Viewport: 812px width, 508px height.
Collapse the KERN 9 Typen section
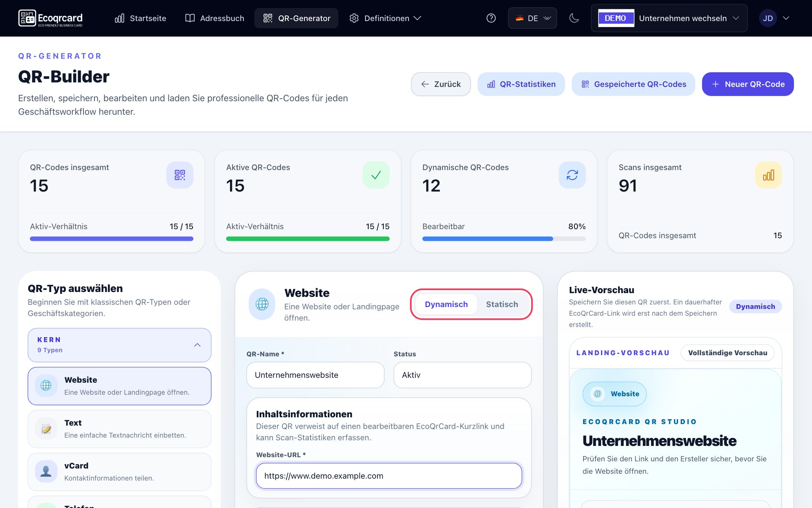click(x=120, y=345)
